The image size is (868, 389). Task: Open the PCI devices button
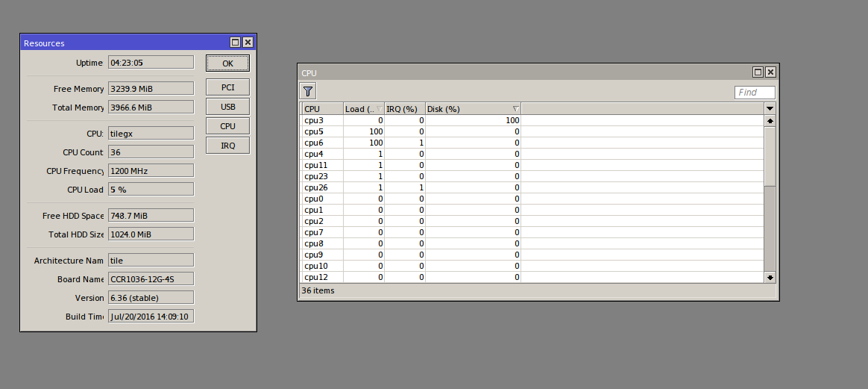point(227,87)
